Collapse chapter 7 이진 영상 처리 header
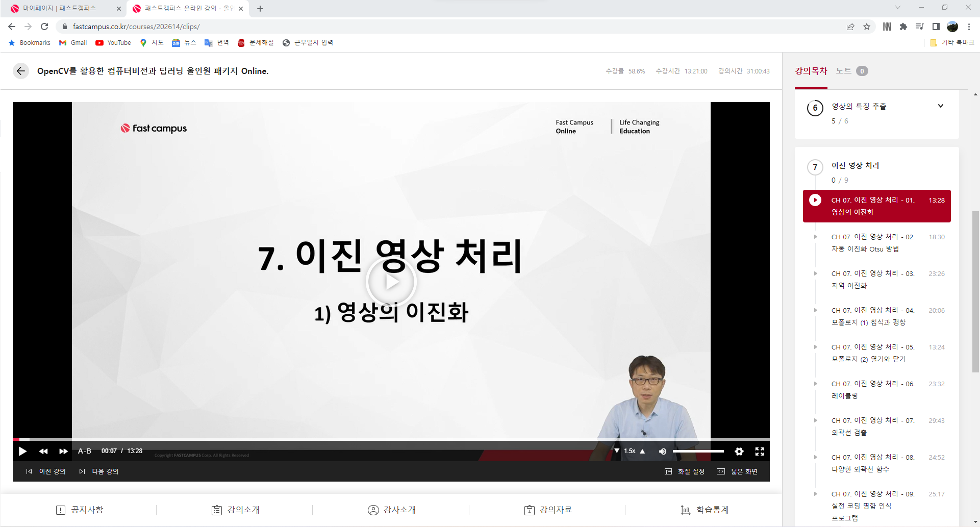The width and height of the screenshot is (980, 527). [877, 172]
